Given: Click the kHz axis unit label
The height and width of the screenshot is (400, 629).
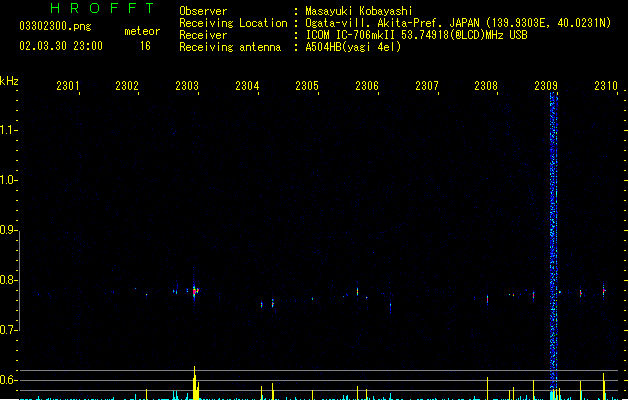Looking at the screenshot, I should (x=9, y=81).
